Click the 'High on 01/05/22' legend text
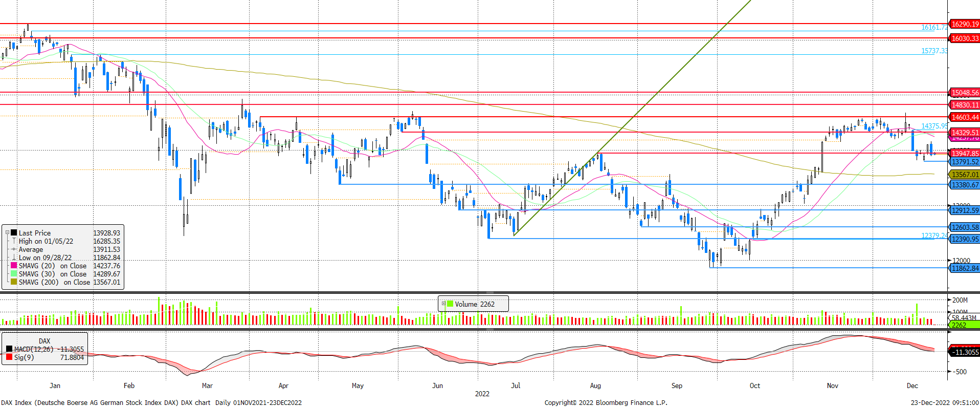980x407 pixels. 46,241
